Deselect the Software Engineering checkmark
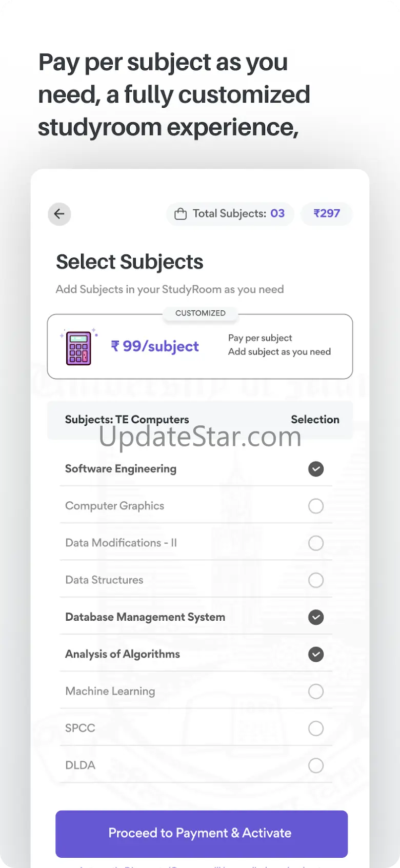Screen dimensions: 400x868 (x=316, y=469)
